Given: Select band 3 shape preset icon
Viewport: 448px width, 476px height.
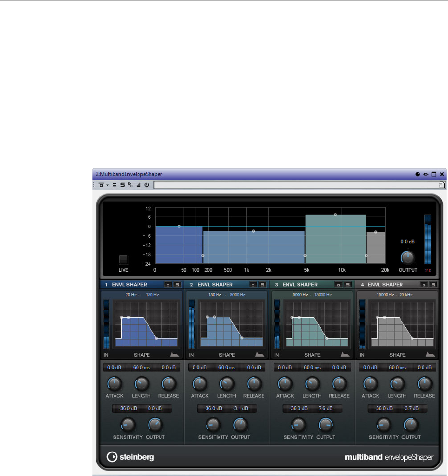Looking at the screenshot, I should pos(345,354).
